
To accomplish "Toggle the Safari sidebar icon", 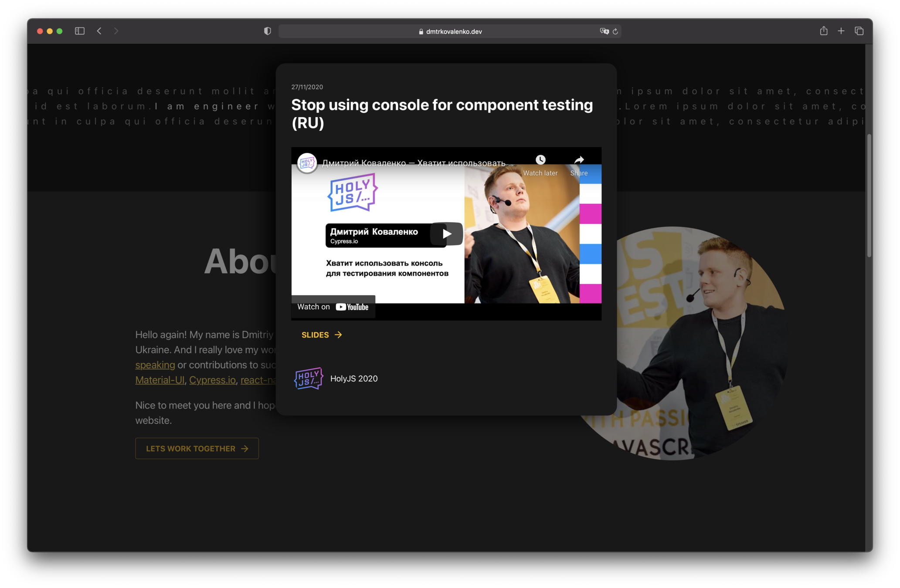I will pos(79,31).
